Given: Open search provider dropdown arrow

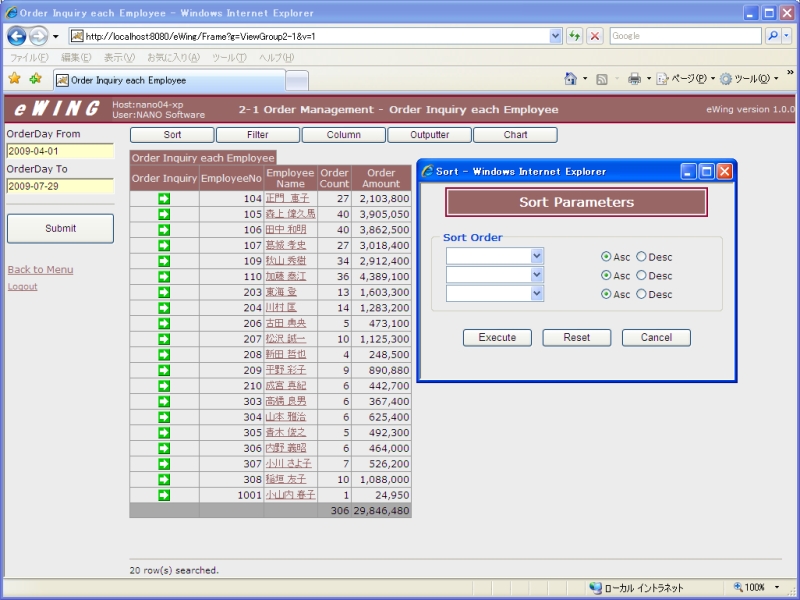Looking at the screenshot, I should point(786,36).
